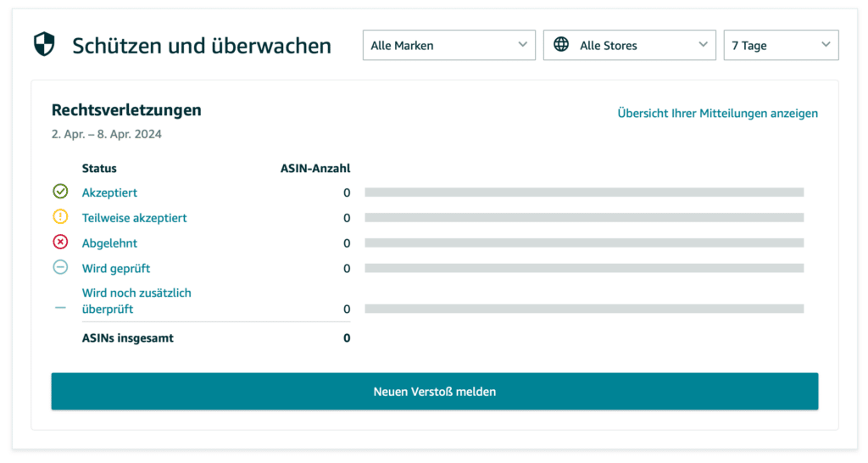
Task: Click the ASINs insgesamt label
Action: tap(128, 337)
